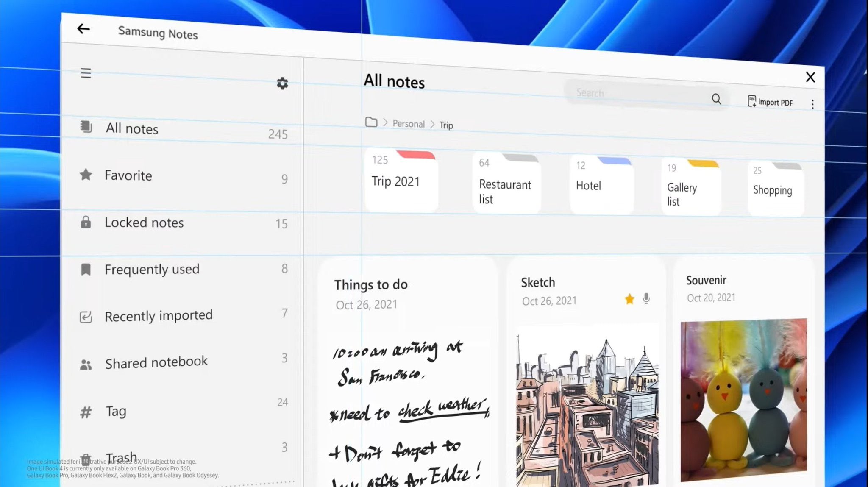Screen dimensions: 868x487
Task: Click the Import PDF button
Action: [770, 102]
